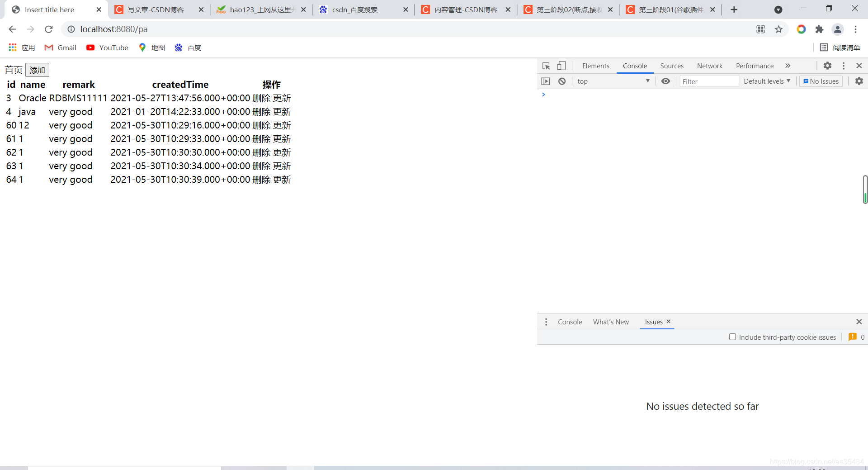
Task: Click the browser forward arrow
Action: point(30,29)
